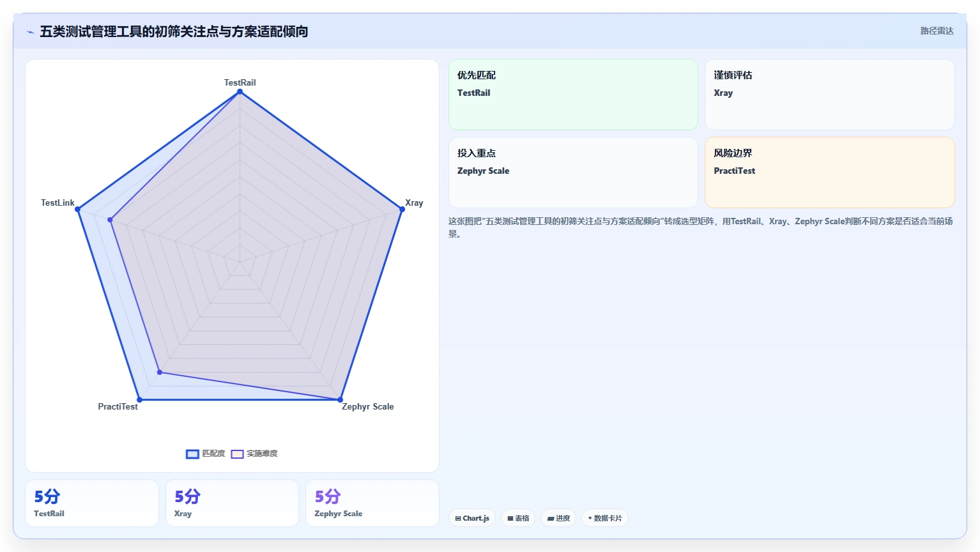Toggle the 匹配度 legend swatch
The height and width of the screenshot is (552, 980).
(192, 454)
